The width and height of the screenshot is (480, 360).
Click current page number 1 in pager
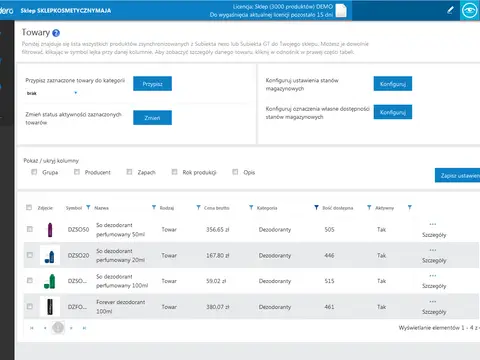(58, 328)
